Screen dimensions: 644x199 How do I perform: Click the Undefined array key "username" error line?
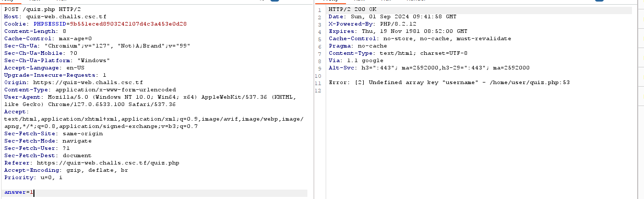[x=449, y=83]
